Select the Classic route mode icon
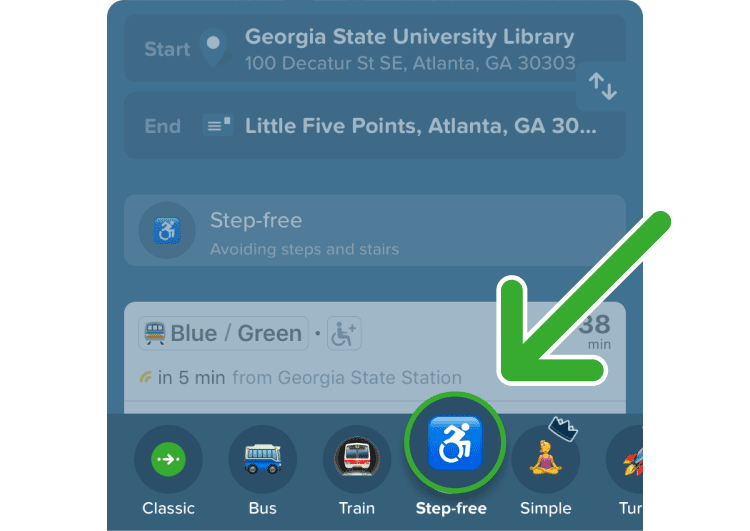Viewport: 750px width, 531px height. pos(168,459)
